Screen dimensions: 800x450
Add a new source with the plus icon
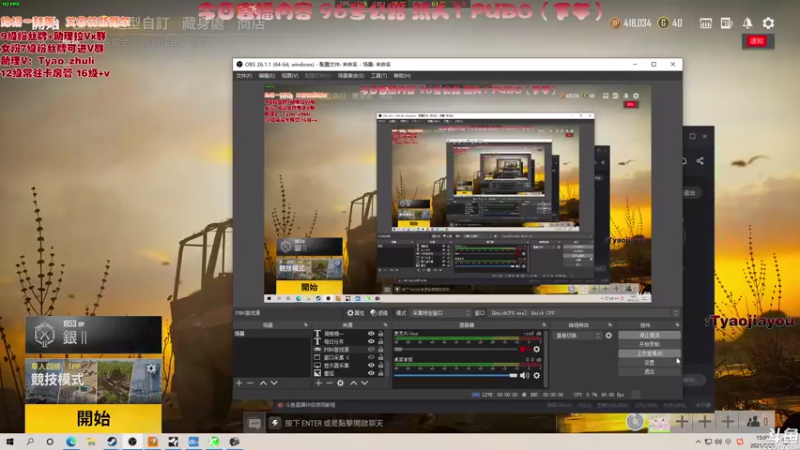point(318,383)
